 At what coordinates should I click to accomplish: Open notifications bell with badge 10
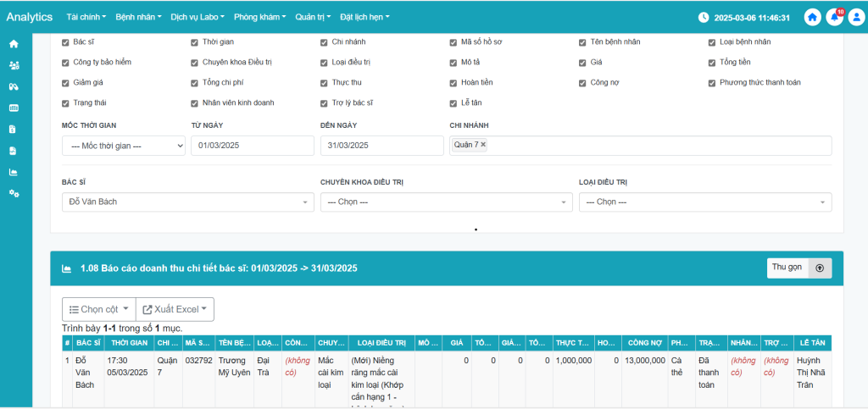click(x=834, y=17)
